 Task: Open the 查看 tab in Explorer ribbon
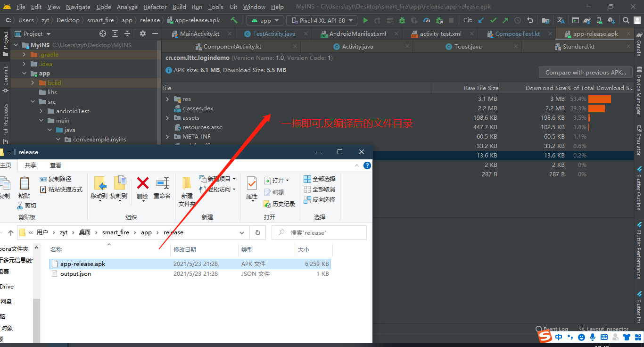point(56,165)
